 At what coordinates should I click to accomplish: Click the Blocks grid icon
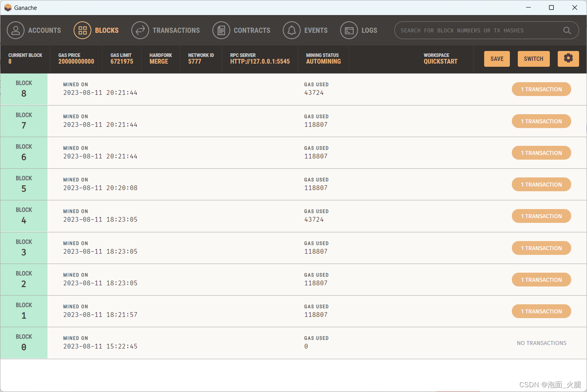tap(82, 30)
